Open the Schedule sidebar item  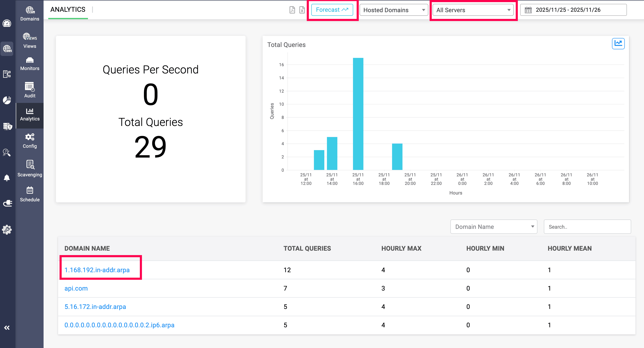30,194
